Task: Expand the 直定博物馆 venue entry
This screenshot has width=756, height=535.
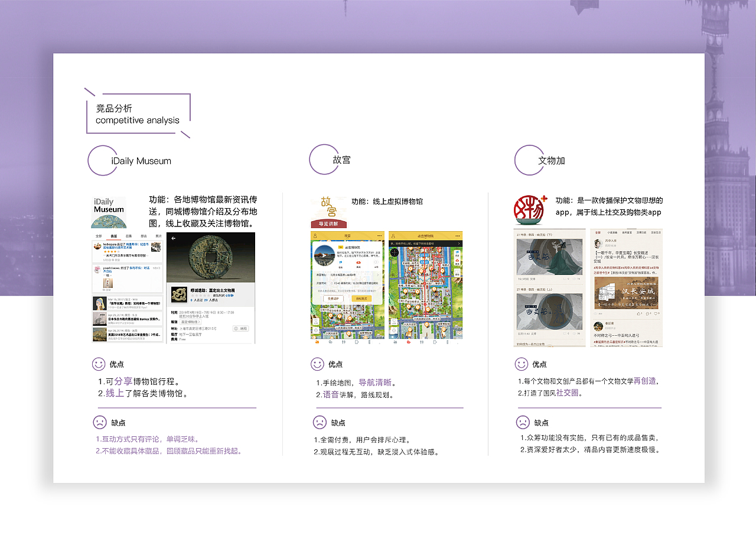Action: point(190,322)
